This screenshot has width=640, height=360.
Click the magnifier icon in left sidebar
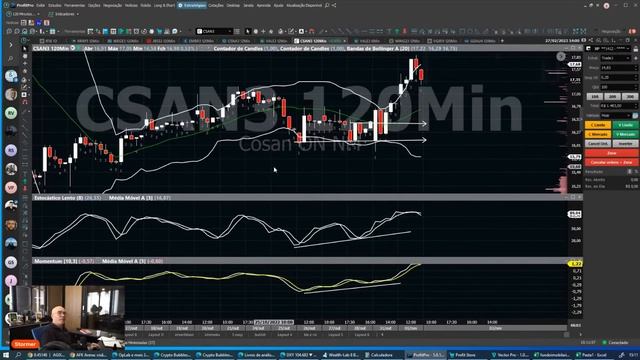coord(11,59)
